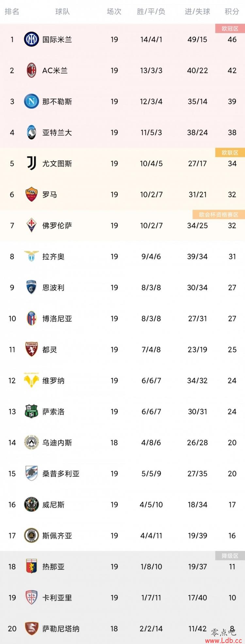
Task: Click the 欧冠区 zone label
Action: click(x=230, y=29)
